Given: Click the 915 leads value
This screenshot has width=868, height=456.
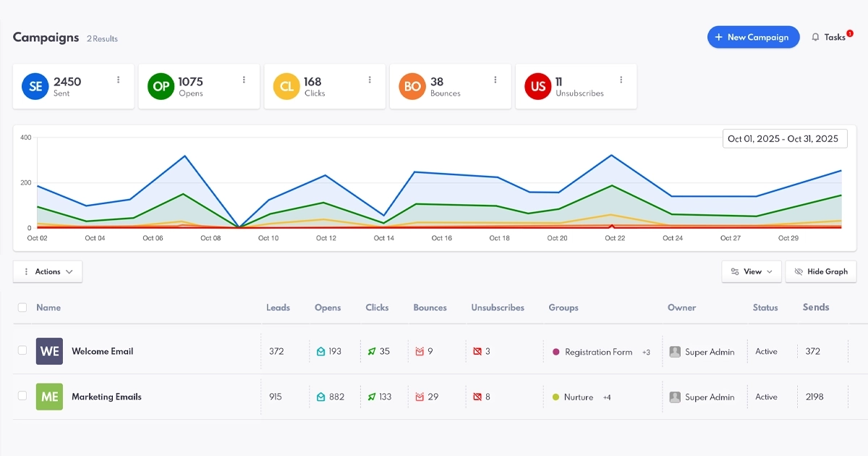Looking at the screenshot, I should (x=276, y=397).
